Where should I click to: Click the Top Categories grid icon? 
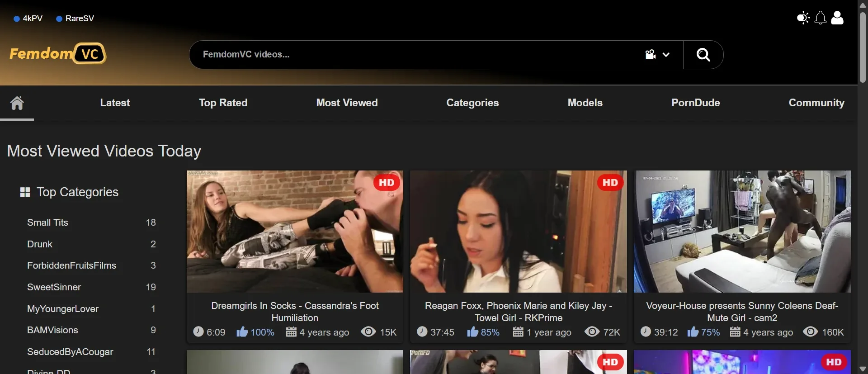tap(25, 192)
